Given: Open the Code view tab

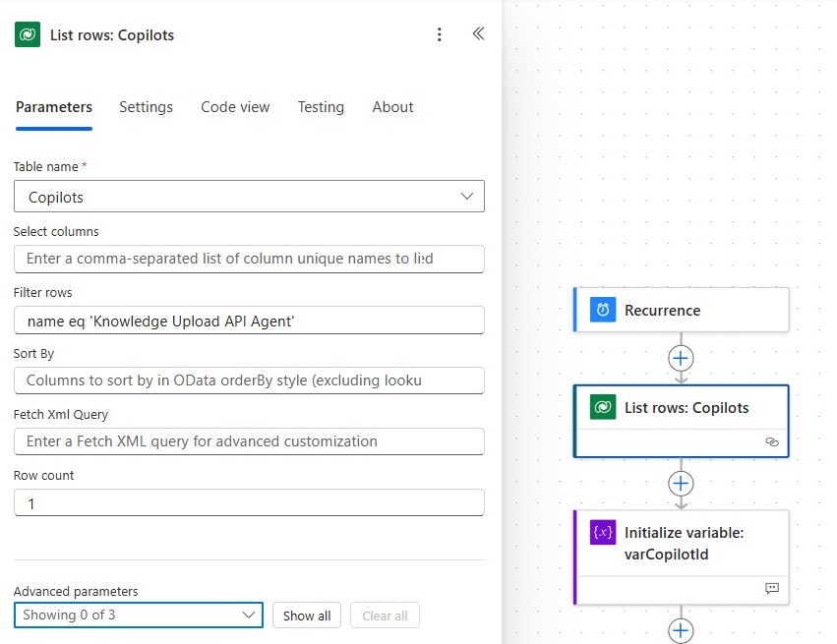Looking at the screenshot, I should pos(235,107).
